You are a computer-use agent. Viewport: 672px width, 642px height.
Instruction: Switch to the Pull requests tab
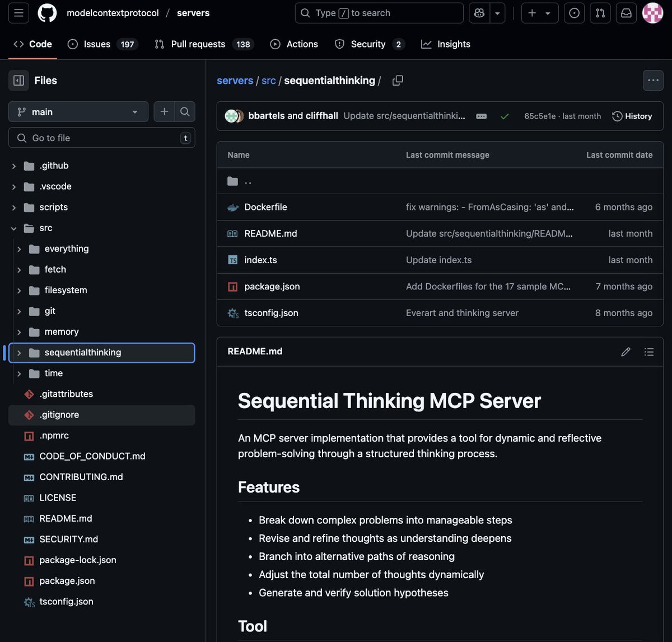pos(204,44)
